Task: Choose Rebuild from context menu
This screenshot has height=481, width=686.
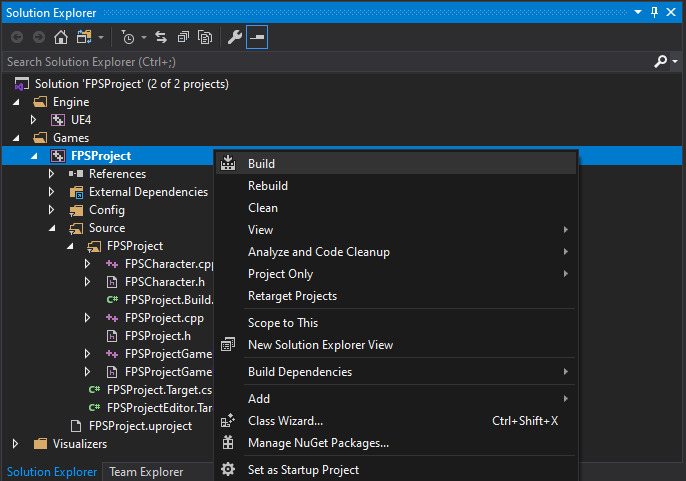Action: click(396, 186)
